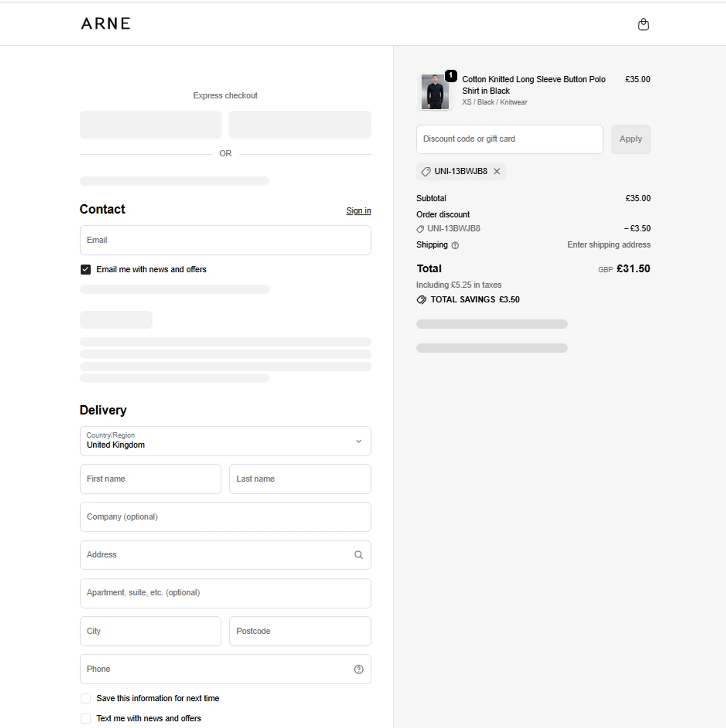726x728 pixels.
Task: Select the Company (optional) field
Action: click(225, 517)
